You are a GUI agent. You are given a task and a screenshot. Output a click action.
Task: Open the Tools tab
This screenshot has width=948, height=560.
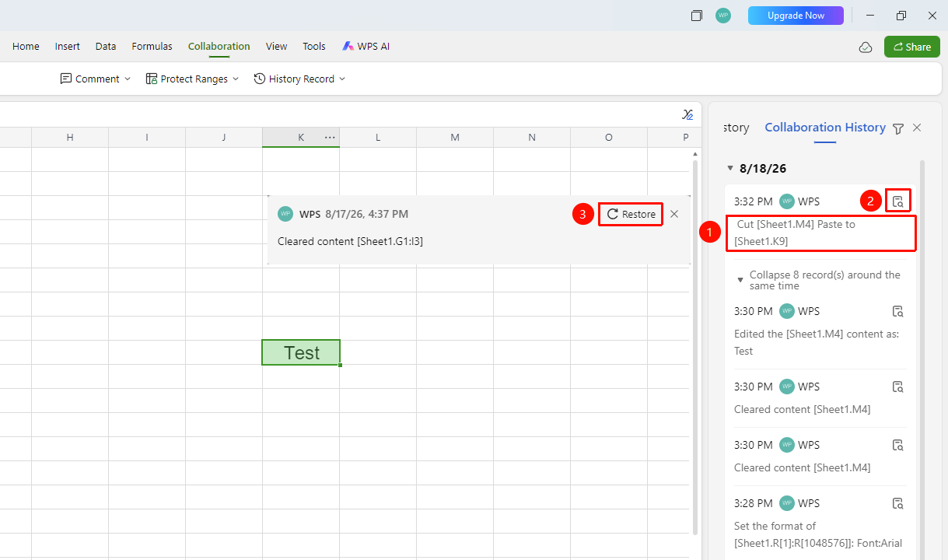[314, 47]
